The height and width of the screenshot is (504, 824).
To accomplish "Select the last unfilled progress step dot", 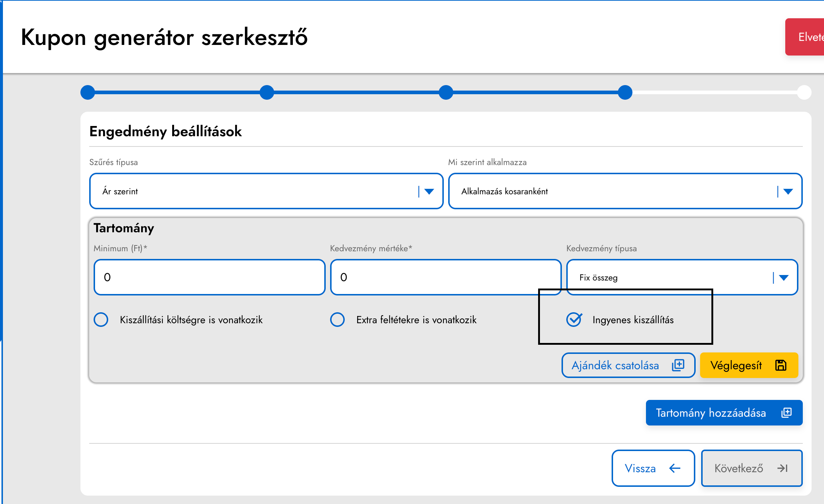I will [x=804, y=92].
